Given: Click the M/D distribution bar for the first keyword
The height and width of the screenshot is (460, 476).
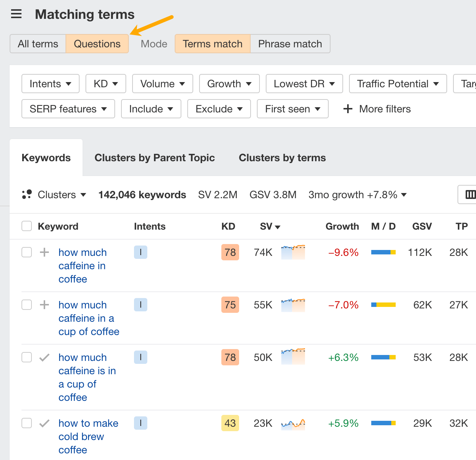Looking at the screenshot, I should point(383,252).
